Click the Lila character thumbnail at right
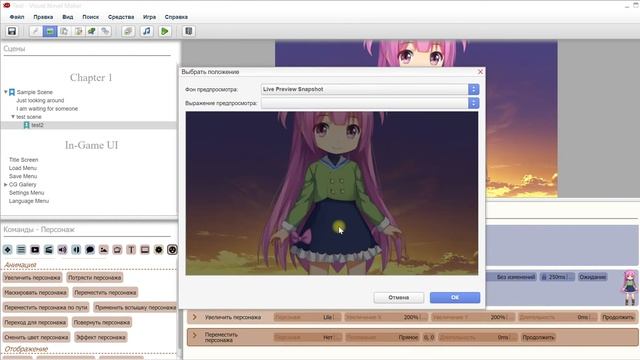Image resolution: width=640 pixels, height=360 pixels. click(x=629, y=287)
